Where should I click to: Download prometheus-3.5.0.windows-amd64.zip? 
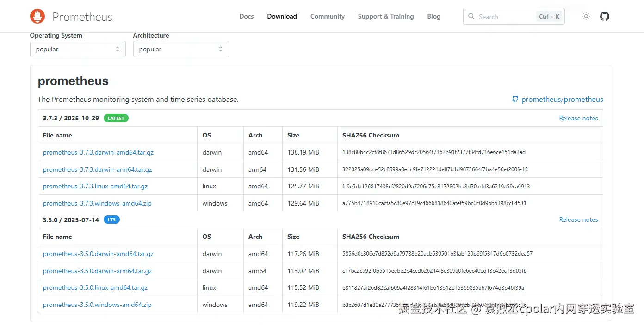tap(97, 305)
